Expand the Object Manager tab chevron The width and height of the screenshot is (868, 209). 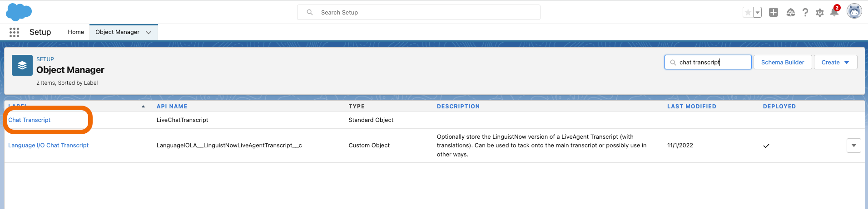click(149, 32)
